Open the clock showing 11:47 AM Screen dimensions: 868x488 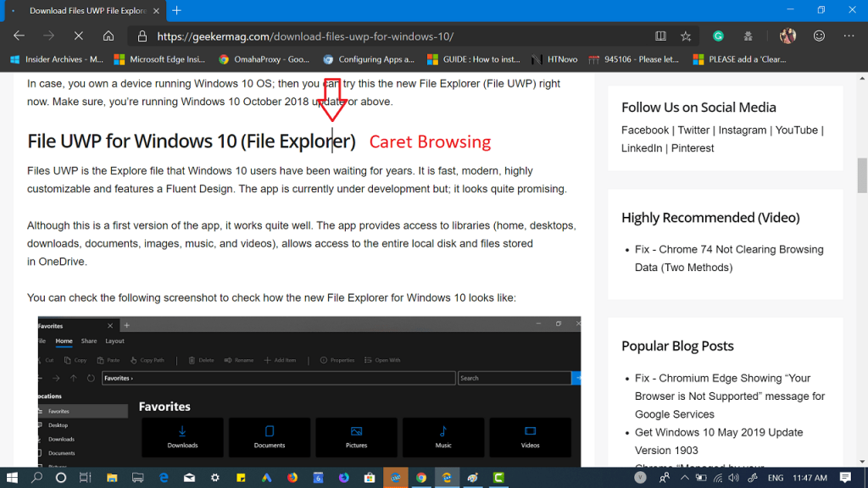coord(810,478)
